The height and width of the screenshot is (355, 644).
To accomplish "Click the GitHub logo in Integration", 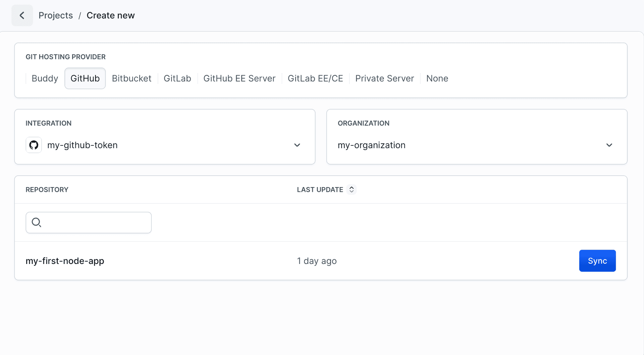I will pyautogui.click(x=34, y=145).
